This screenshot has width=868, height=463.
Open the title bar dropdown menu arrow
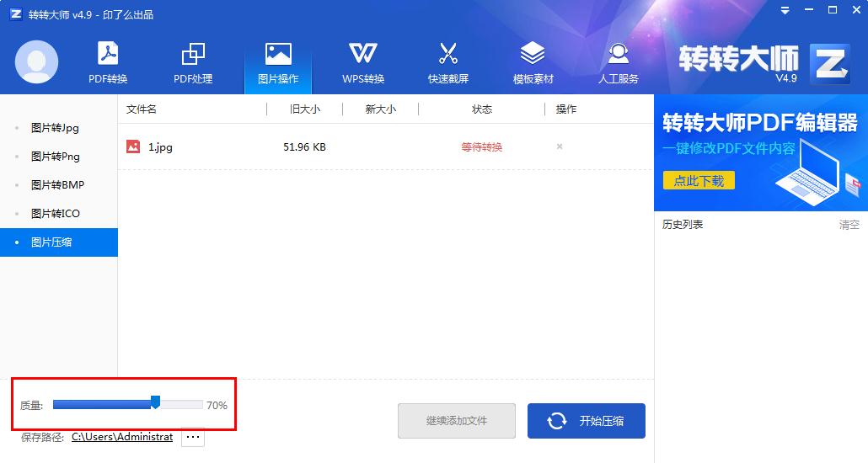point(785,10)
